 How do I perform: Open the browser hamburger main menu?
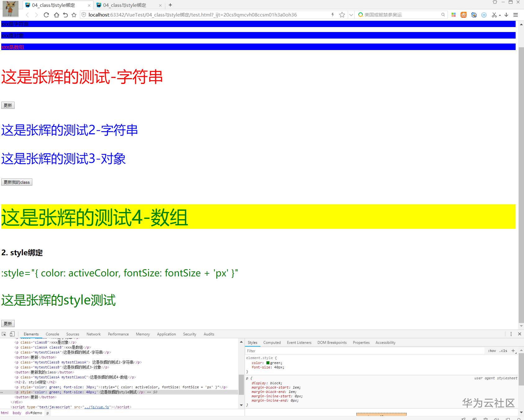516,15
